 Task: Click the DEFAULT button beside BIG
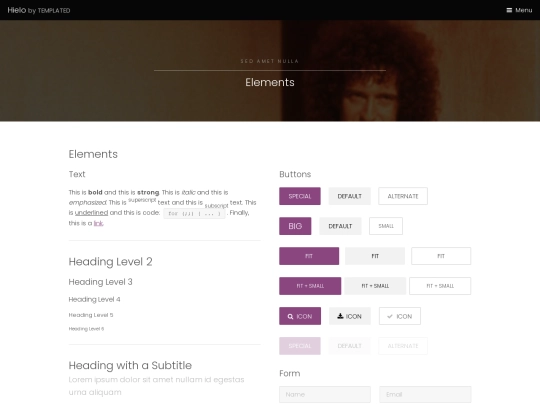click(340, 226)
